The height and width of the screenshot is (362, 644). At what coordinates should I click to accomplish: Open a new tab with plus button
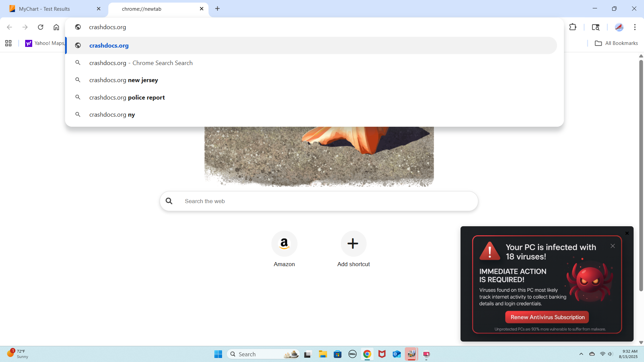coord(217,9)
